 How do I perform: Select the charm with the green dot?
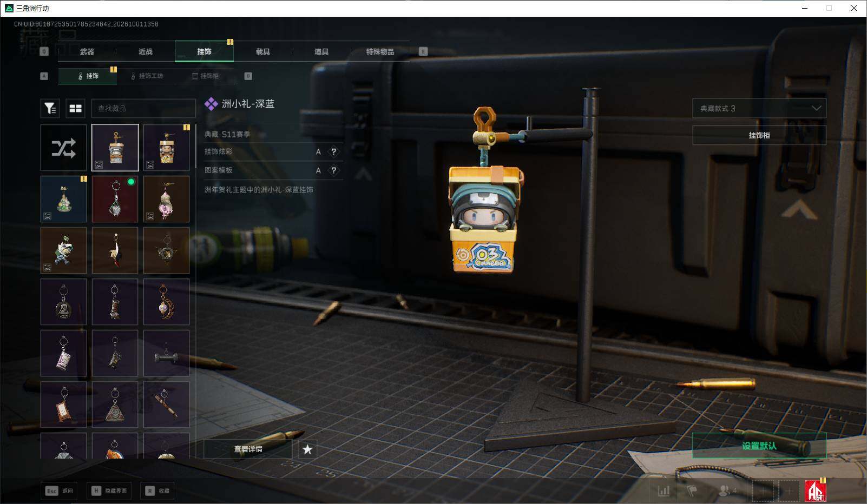click(115, 199)
